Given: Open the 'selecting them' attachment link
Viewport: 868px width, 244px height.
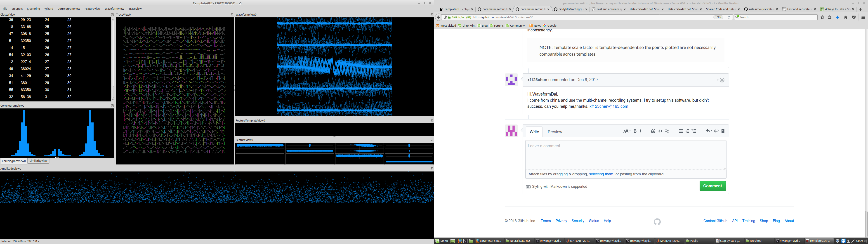Looking at the screenshot, I should point(601,174).
